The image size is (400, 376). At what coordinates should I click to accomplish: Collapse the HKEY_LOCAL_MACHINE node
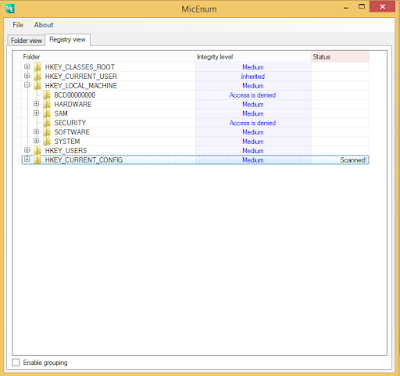[x=27, y=85]
